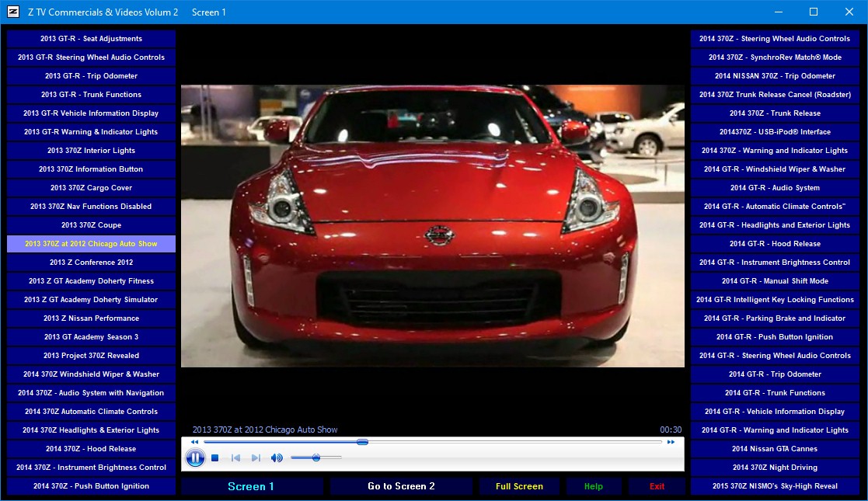This screenshot has width=868, height=501.
Task: Click the video seek bar handle
Action: point(363,442)
